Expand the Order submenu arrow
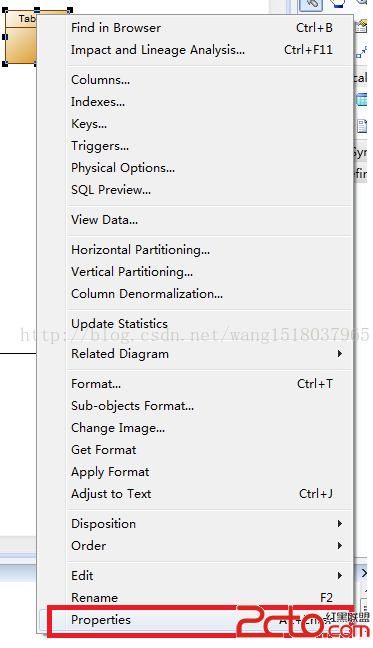This screenshot has height=648, width=373. (340, 546)
